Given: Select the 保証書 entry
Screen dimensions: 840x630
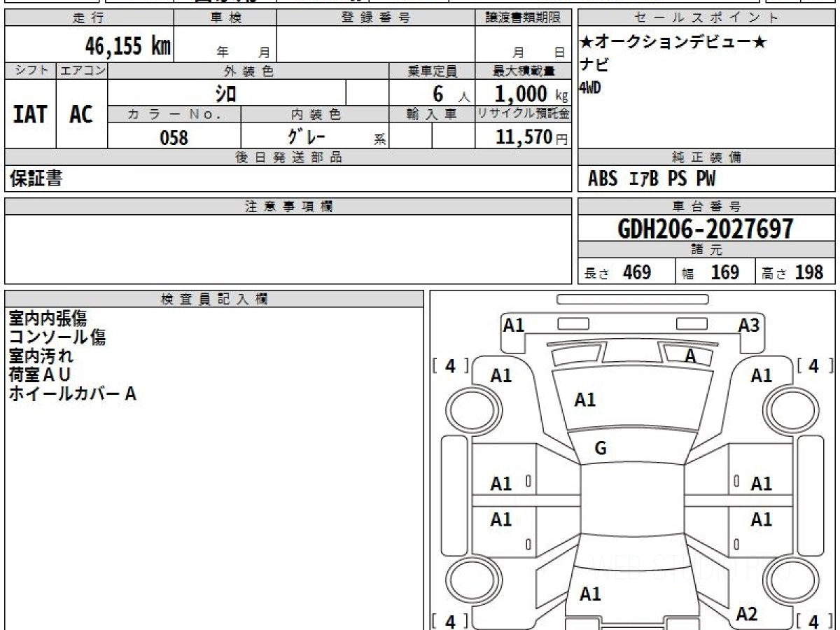Looking at the screenshot, I should point(36,178).
